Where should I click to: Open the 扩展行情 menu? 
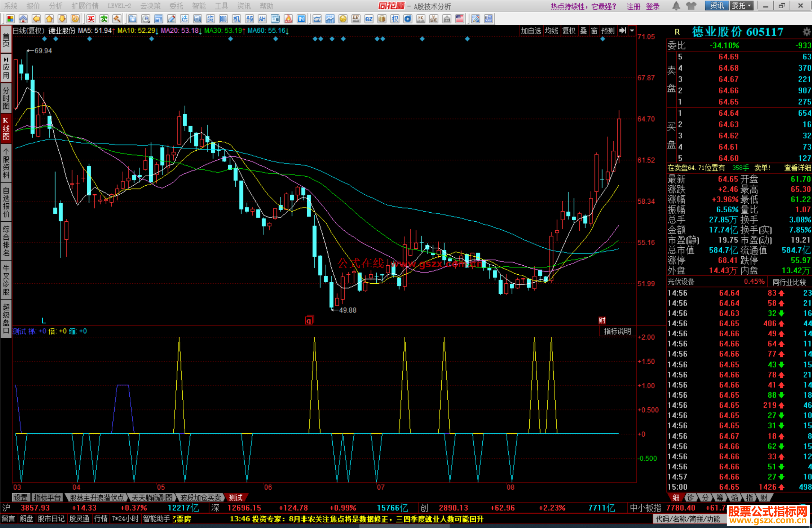[85, 6]
